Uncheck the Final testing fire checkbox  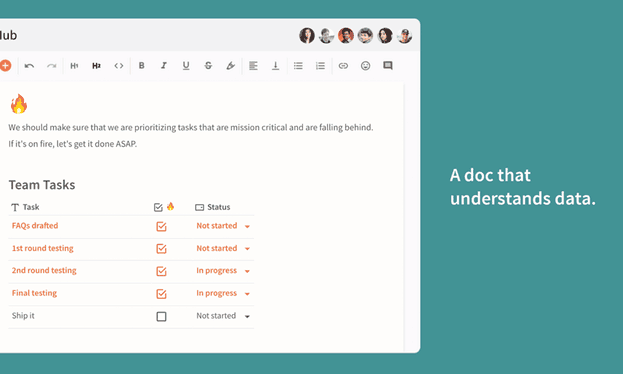pos(161,294)
